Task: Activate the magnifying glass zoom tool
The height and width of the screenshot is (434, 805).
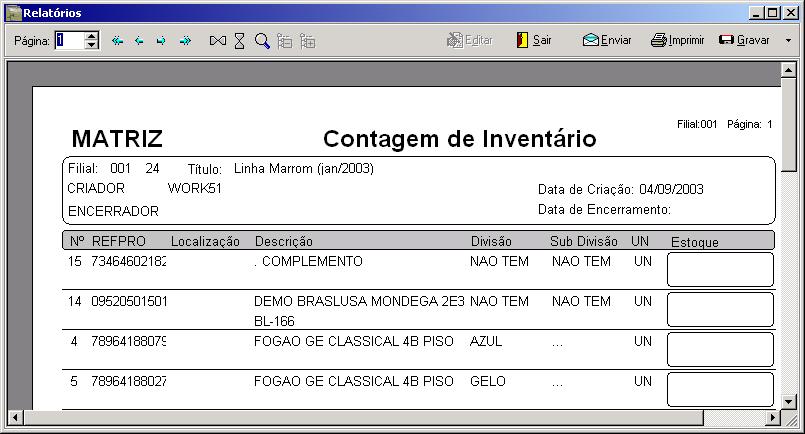Action: pos(262,41)
